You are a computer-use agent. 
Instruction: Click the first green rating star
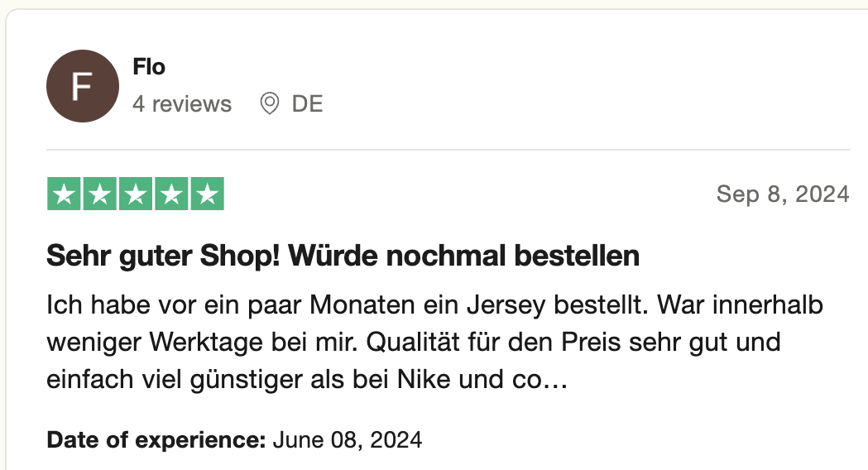pos(64,194)
